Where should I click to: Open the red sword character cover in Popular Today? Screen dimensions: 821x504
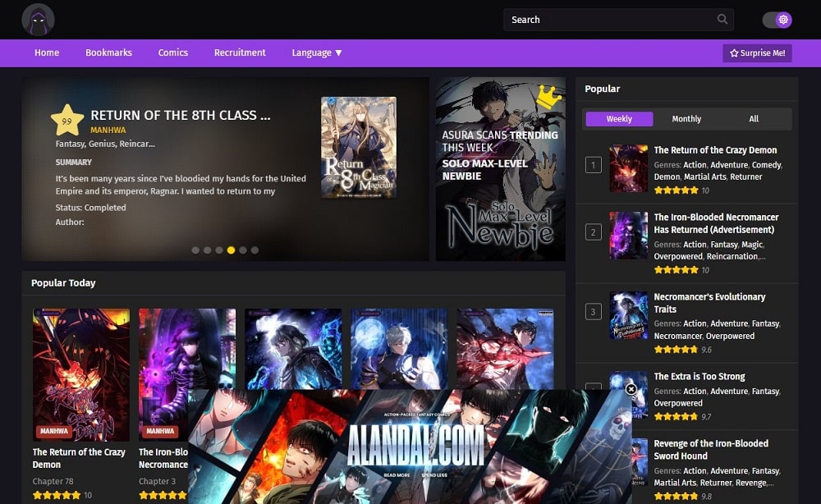[505, 349]
